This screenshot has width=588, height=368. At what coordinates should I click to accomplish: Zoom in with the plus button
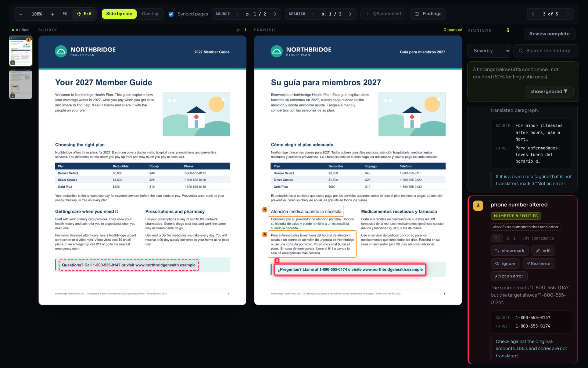pos(53,14)
